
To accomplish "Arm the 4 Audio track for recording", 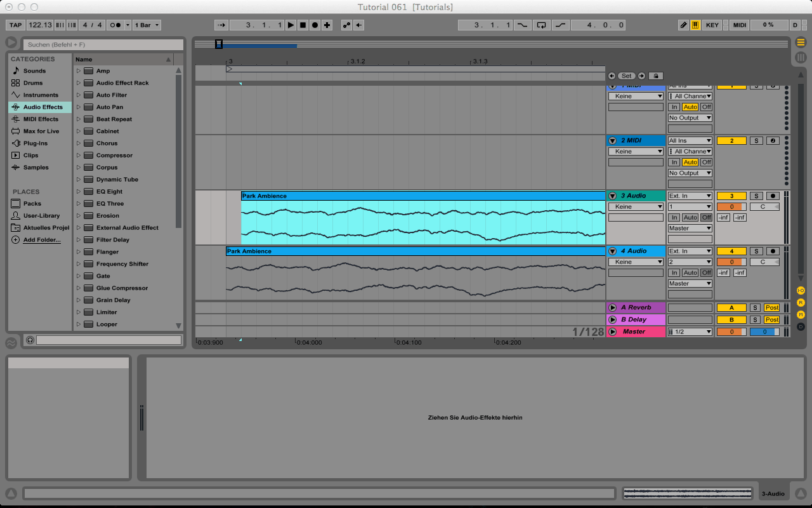I will tap(773, 251).
